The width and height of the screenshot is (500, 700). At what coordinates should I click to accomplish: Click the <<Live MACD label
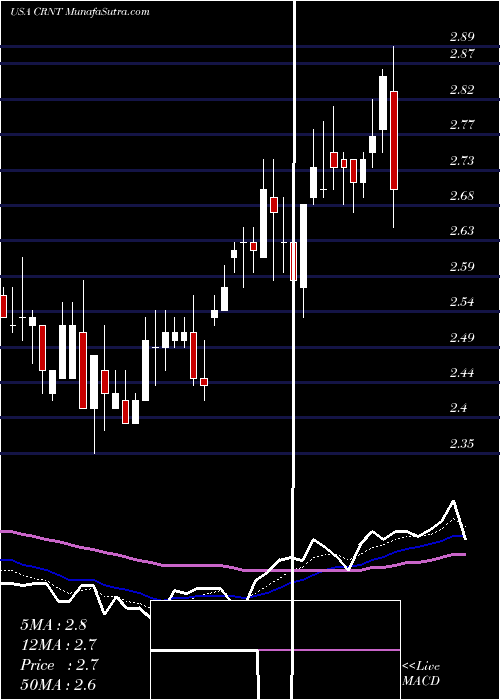point(421,673)
